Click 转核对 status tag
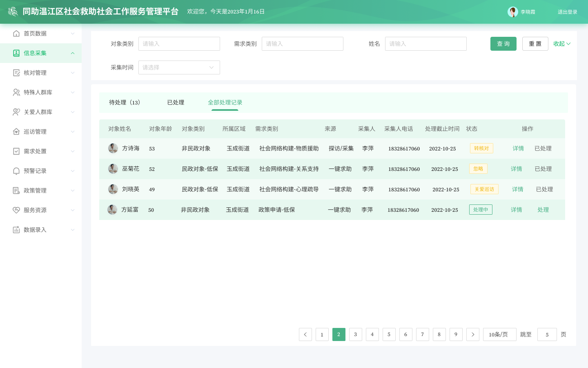The width and height of the screenshot is (588, 368). 481,148
